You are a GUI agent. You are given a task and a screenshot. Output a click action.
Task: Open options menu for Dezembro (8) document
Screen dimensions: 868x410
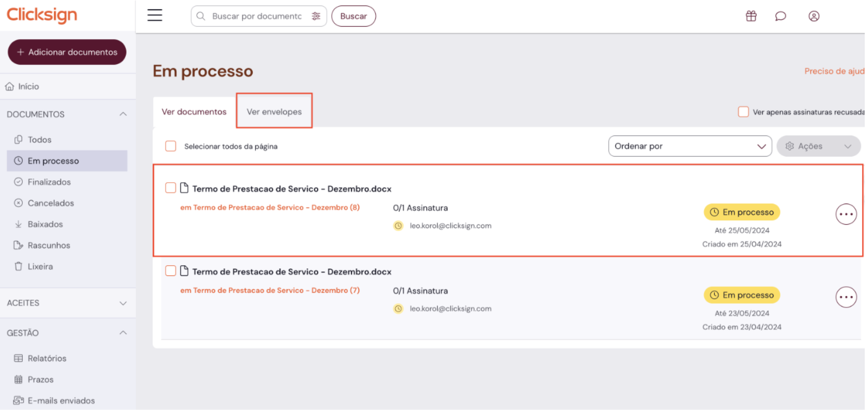pos(846,214)
